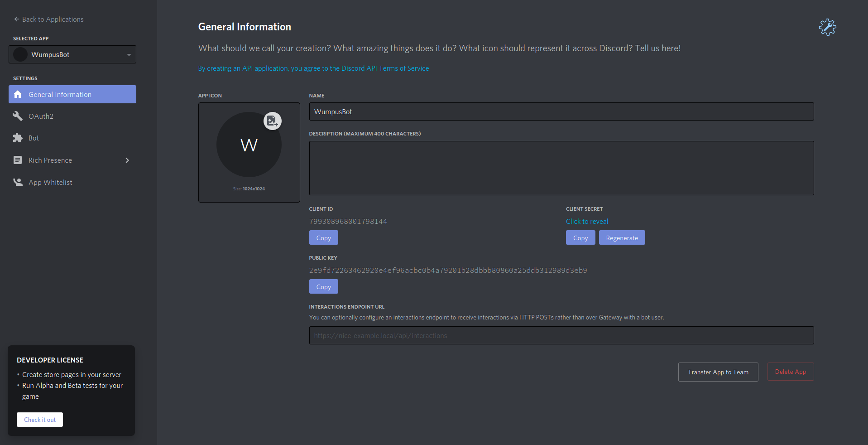Regenerate the Client Secret
The image size is (868, 445).
click(x=622, y=237)
